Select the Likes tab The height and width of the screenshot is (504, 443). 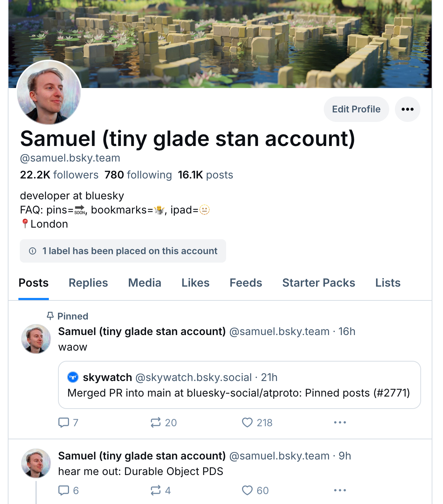(195, 283)
